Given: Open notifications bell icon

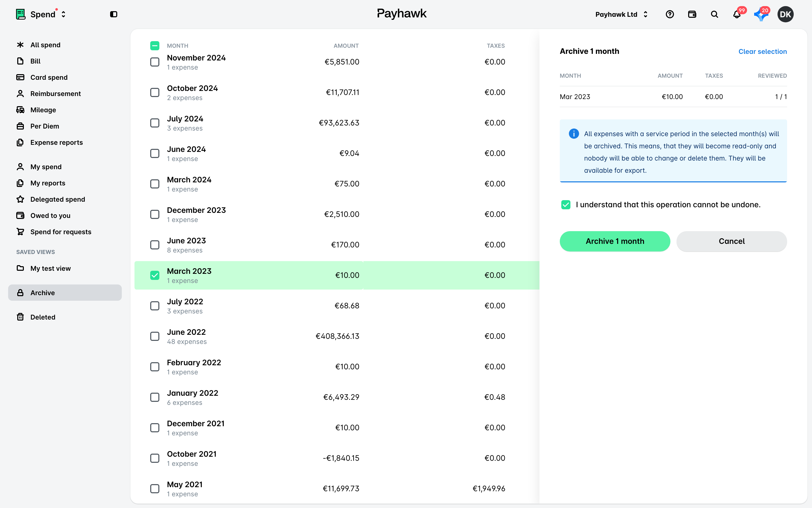Looking at the screenshot, I should point(737,14).
